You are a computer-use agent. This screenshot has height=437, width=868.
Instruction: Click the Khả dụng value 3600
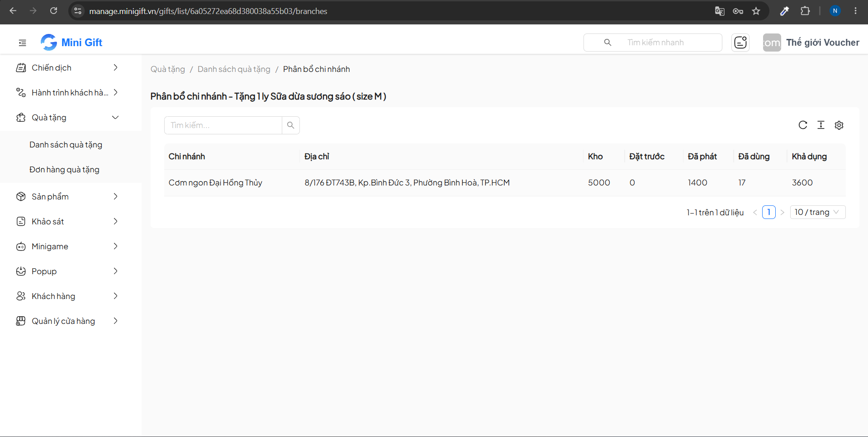802,183
